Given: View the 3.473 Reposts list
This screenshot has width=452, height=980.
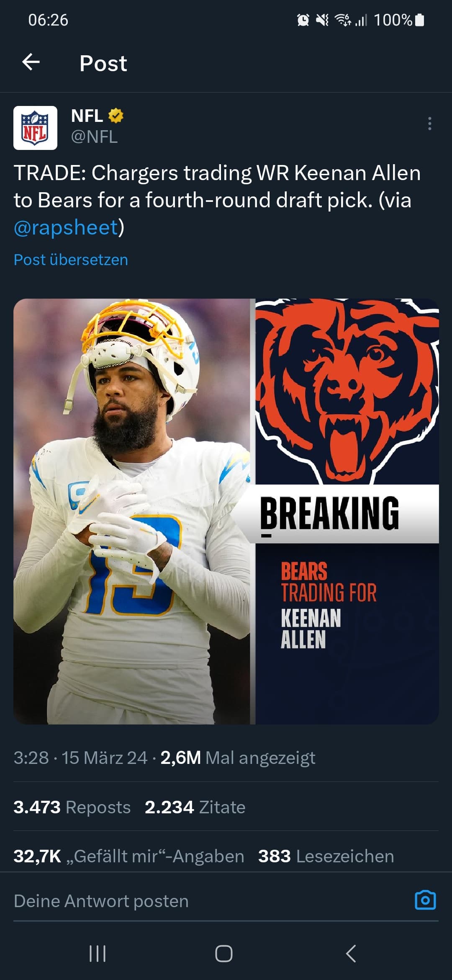Looking at the screenshot, I should point(72,807).
